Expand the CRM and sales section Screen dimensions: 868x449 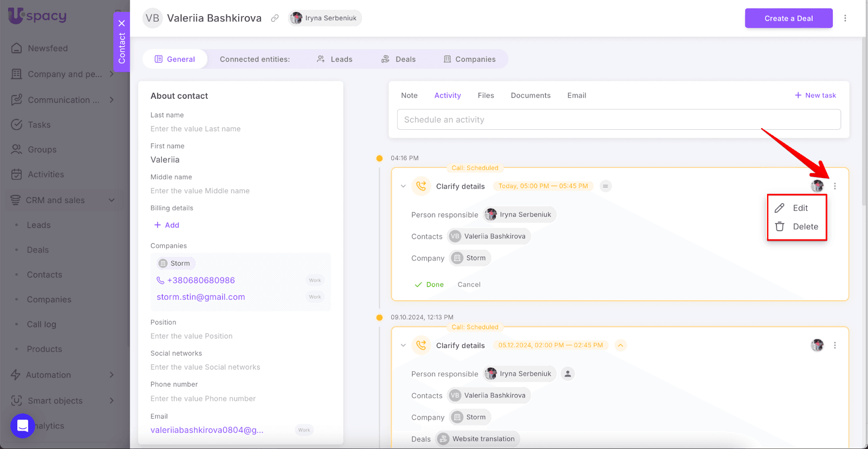click(111, 200)
